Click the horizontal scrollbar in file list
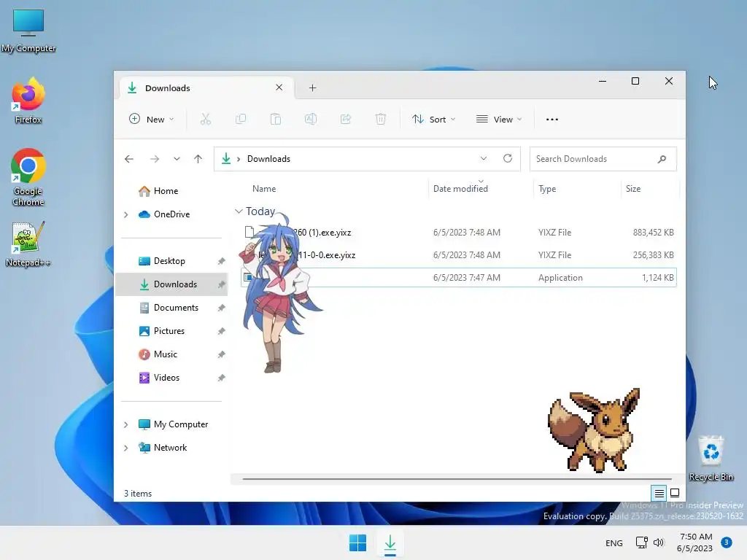The width and height of the screenshot is (747, 560). pyautogui.click(x=457, y=478)
